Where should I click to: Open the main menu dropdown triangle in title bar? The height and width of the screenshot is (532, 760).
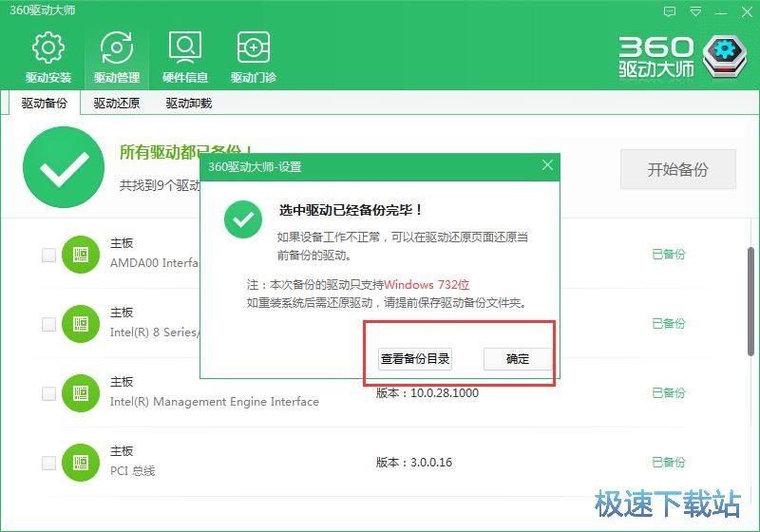[695, 11]
